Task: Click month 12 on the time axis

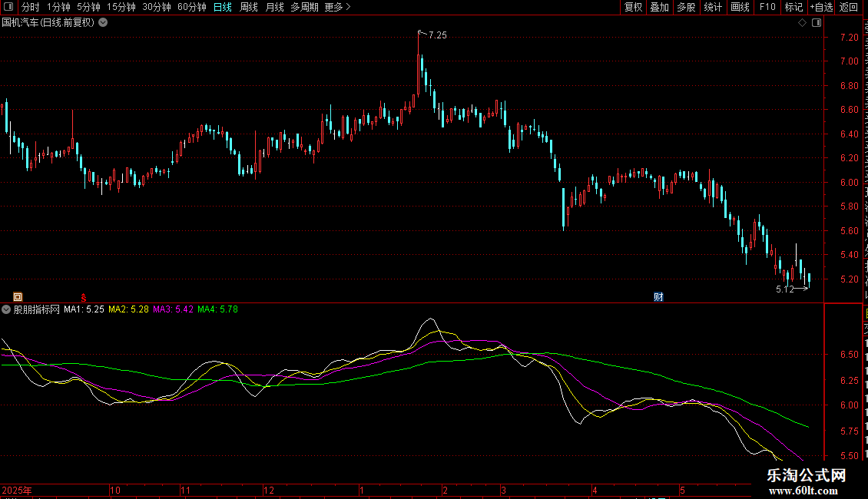Action: tap(269, 490)
